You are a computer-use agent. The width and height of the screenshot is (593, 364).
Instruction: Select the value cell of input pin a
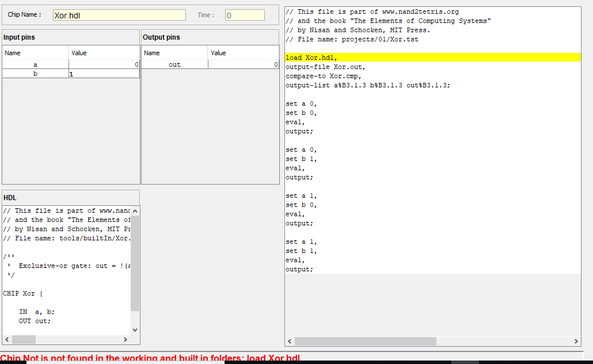click(x=104, y=64)
